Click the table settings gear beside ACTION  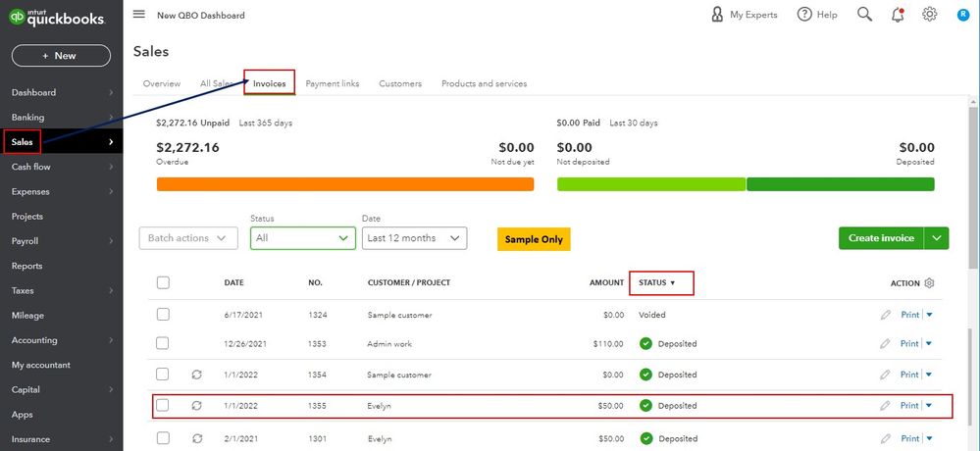point(929,283)
